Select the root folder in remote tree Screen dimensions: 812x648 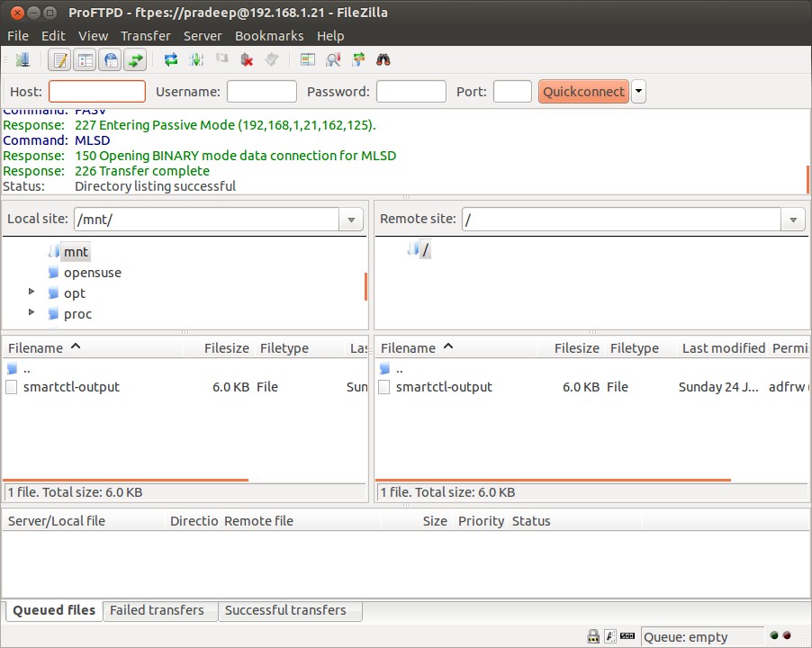425,250
